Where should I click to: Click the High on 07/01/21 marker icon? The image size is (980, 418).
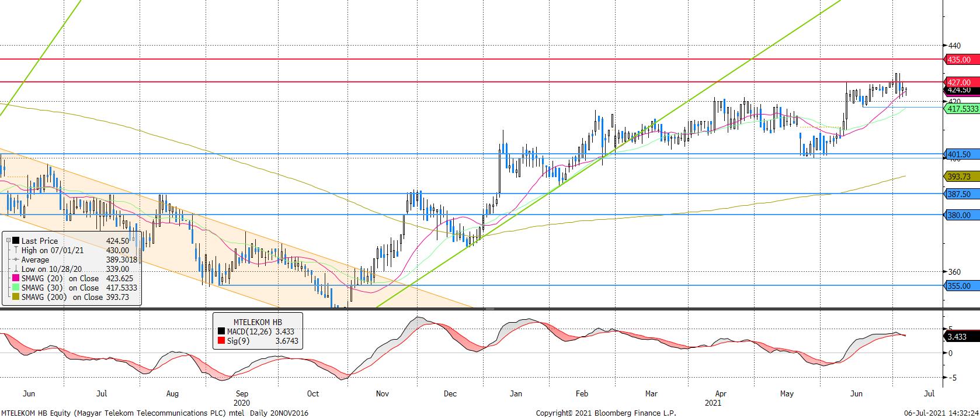pos(15,250)
